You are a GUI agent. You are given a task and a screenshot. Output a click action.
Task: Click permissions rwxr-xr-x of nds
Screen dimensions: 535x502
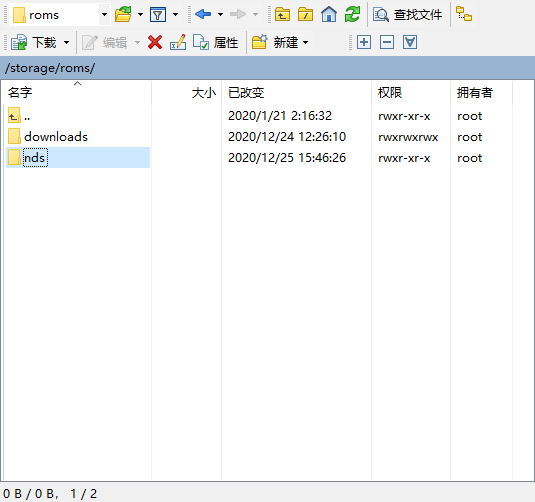coord(404,158)
